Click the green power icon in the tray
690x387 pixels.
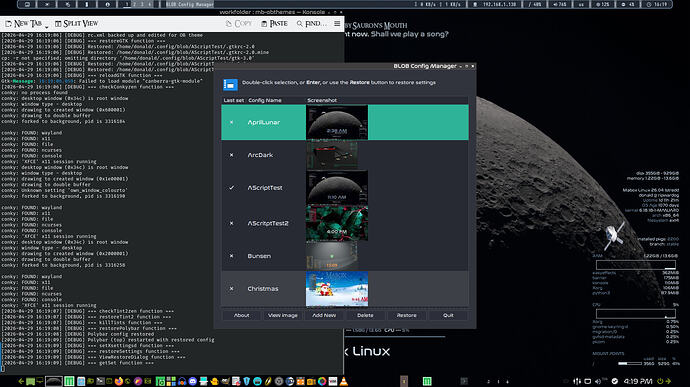(660, 381)
